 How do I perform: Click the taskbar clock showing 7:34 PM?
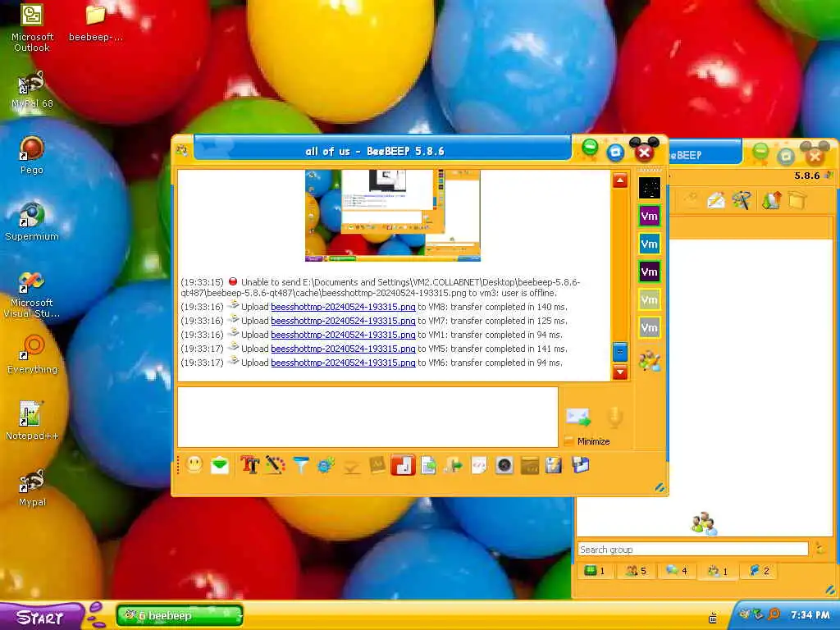tap(810, 615)
